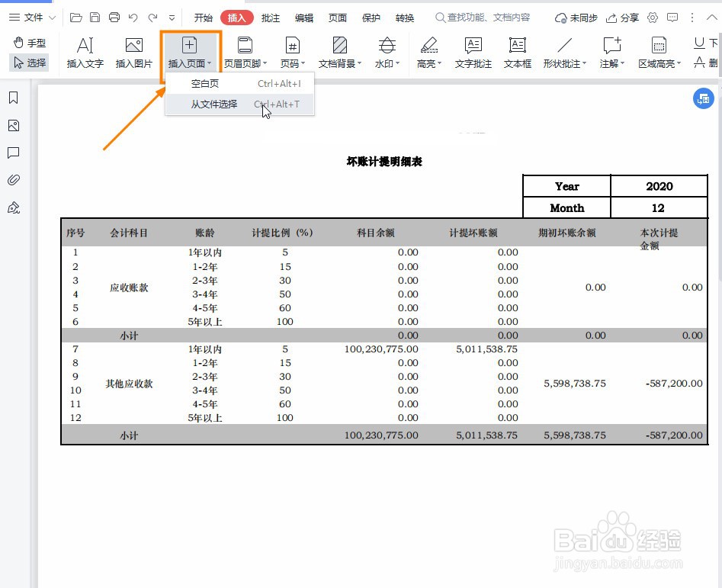This screenshot has height=588, width=722.
Task: Open the signature sidebar panel
Action: point(14,207)
